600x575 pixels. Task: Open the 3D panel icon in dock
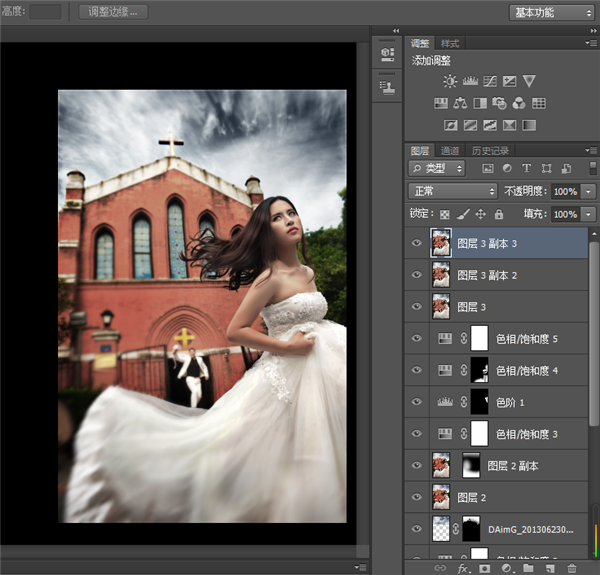pyautogui.click(x=387, y=54)
